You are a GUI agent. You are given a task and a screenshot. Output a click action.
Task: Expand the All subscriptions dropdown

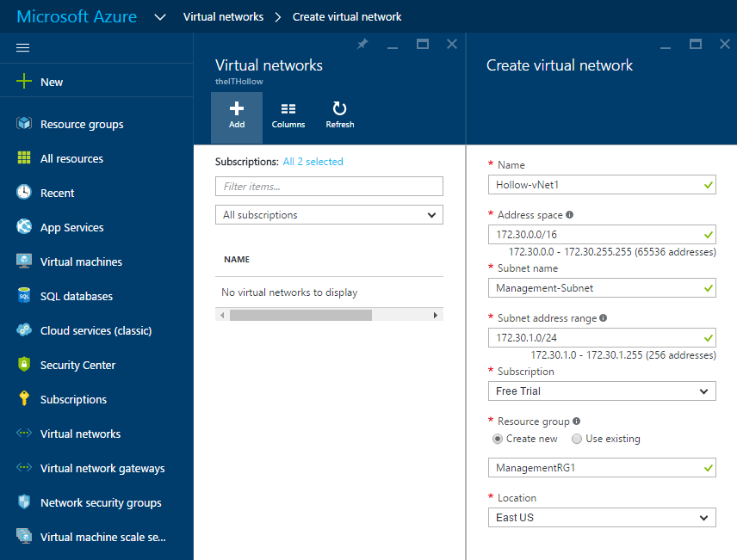(x=329, y=215)
